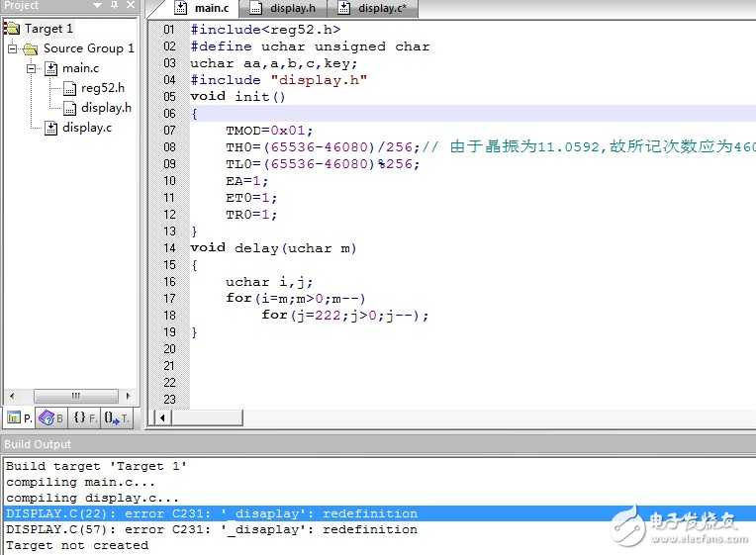Click the project tree horizontal scrollbar thumb

76,396
